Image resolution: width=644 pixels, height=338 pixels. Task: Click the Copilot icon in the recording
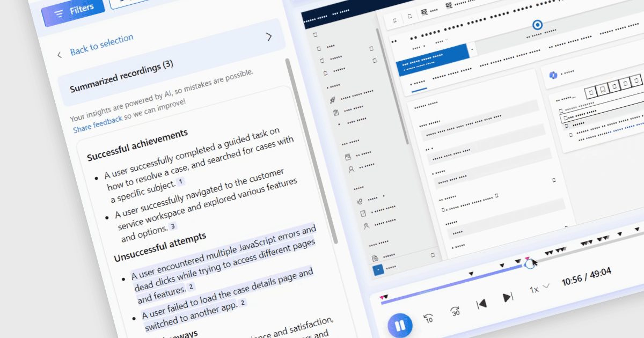(552, 75)
